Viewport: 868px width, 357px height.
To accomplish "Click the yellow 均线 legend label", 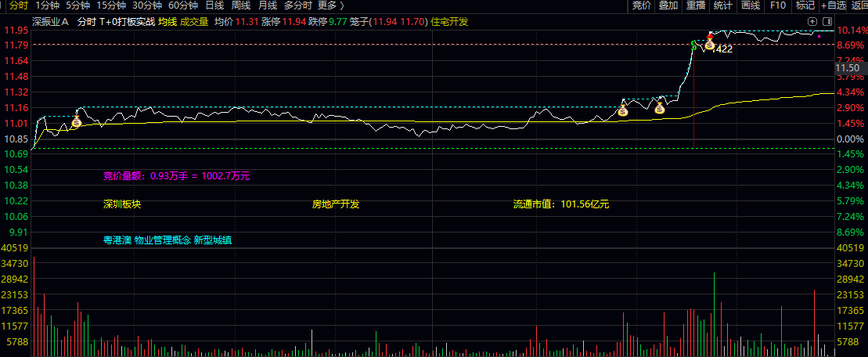I will (167, 22).
